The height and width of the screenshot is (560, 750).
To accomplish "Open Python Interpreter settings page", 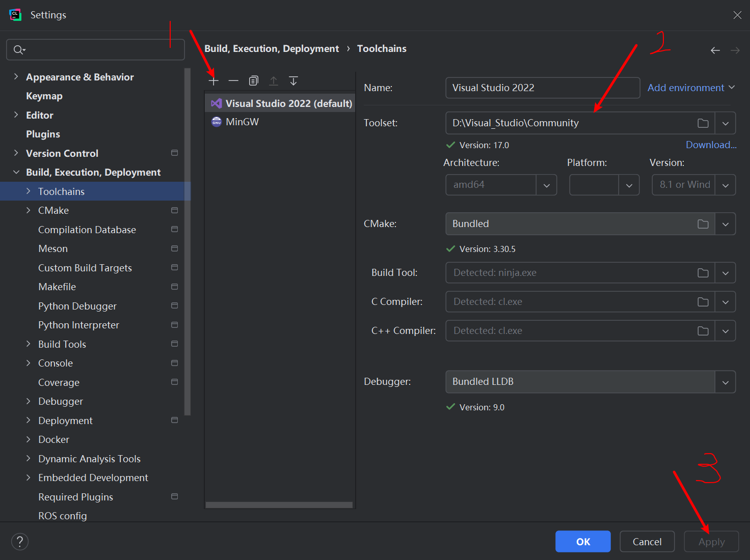I will (x=78, y=325).
